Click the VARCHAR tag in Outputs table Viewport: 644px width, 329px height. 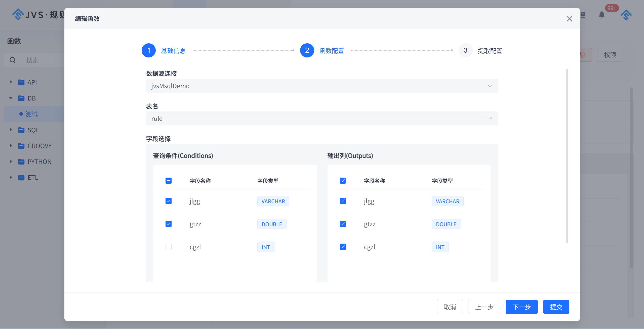448,201
